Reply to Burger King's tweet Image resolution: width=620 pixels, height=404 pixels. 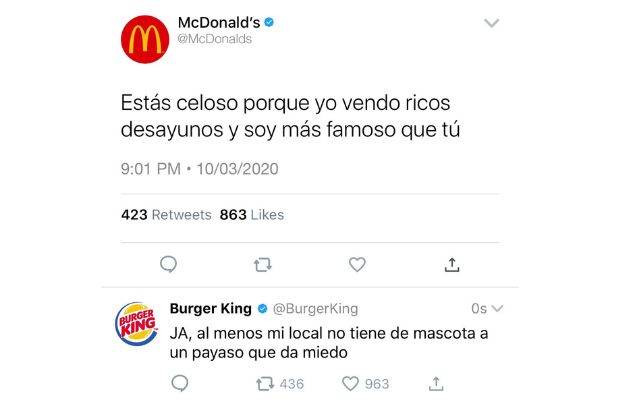coord(180,383)
